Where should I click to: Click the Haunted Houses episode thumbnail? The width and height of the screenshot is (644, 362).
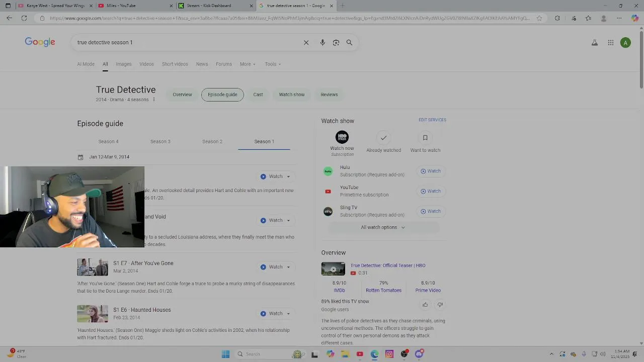(93, 314)
